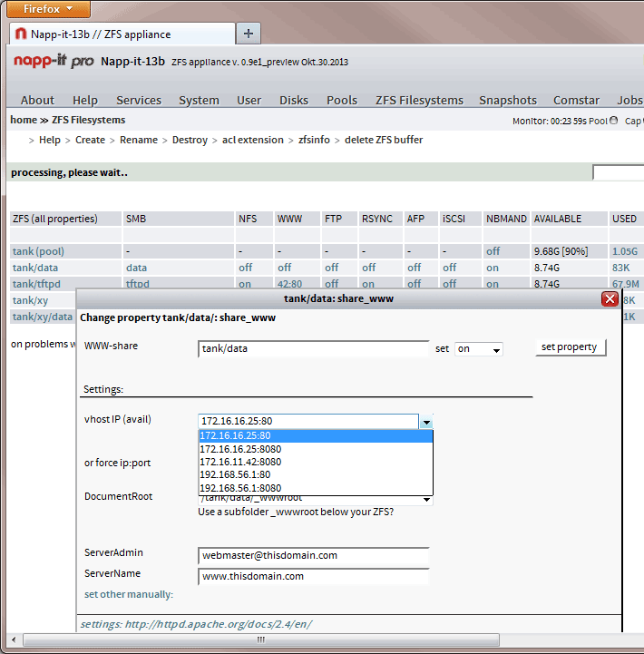Open the tank/xy/data filesystem entry
The image size is (644, 654).
(42, 317)
